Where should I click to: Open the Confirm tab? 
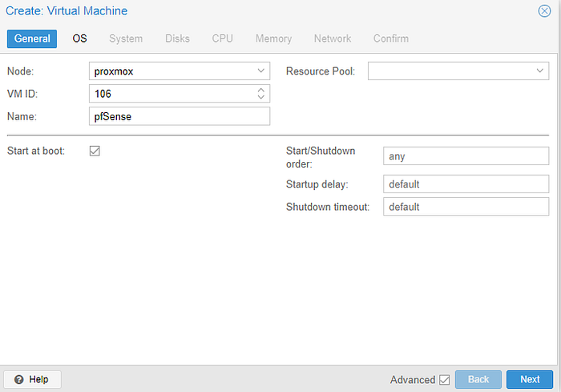click(x=391, y=38)
